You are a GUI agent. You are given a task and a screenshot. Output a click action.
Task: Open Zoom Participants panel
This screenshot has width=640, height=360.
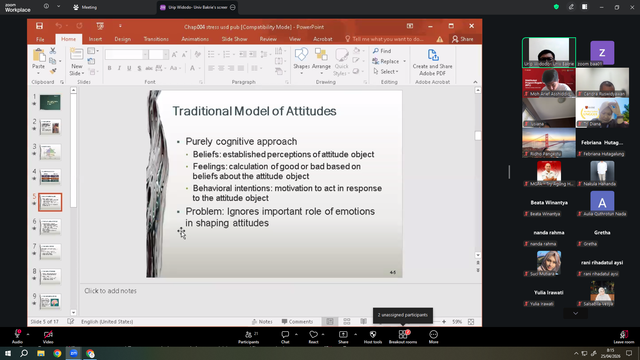[x=249, y=337]
